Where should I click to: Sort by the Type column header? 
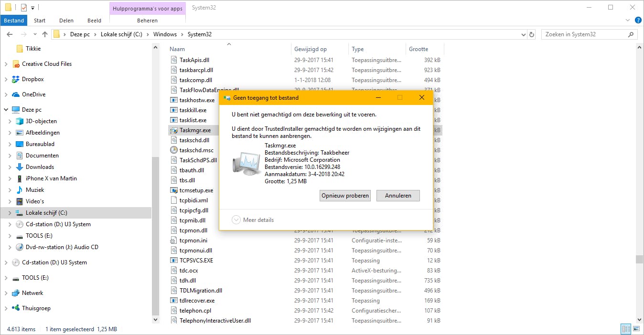pos(377,49)
